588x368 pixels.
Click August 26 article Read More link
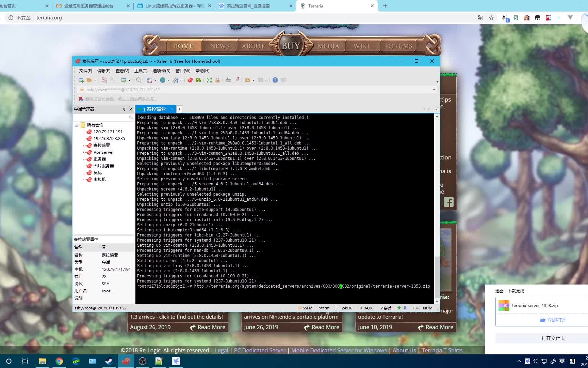208,327
